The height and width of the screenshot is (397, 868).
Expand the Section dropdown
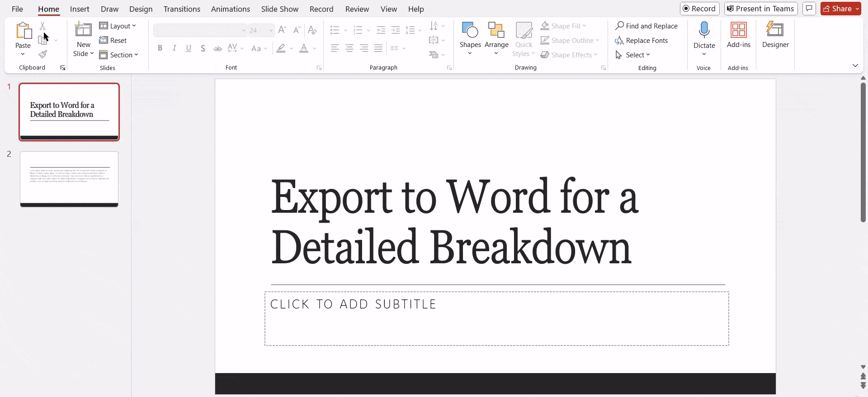pyautogui.click(x=119, y=55)
